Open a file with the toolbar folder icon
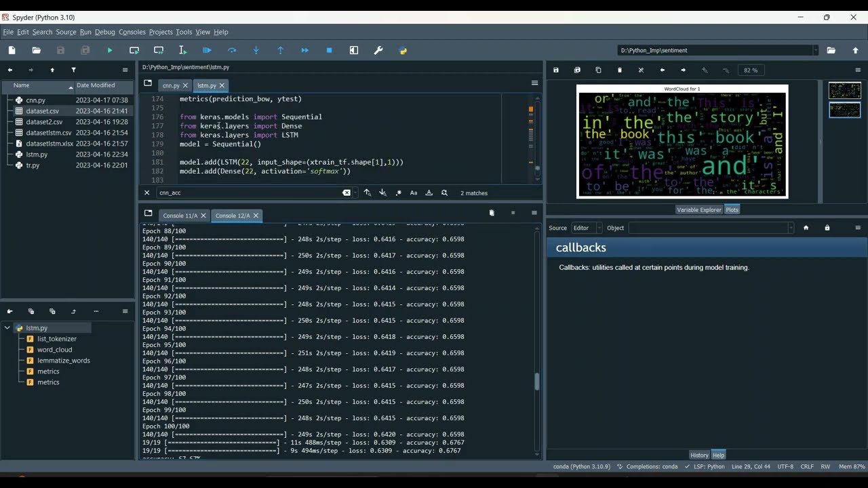The width and height of the screenshot is (868, 488). click(x=37, y=50)
